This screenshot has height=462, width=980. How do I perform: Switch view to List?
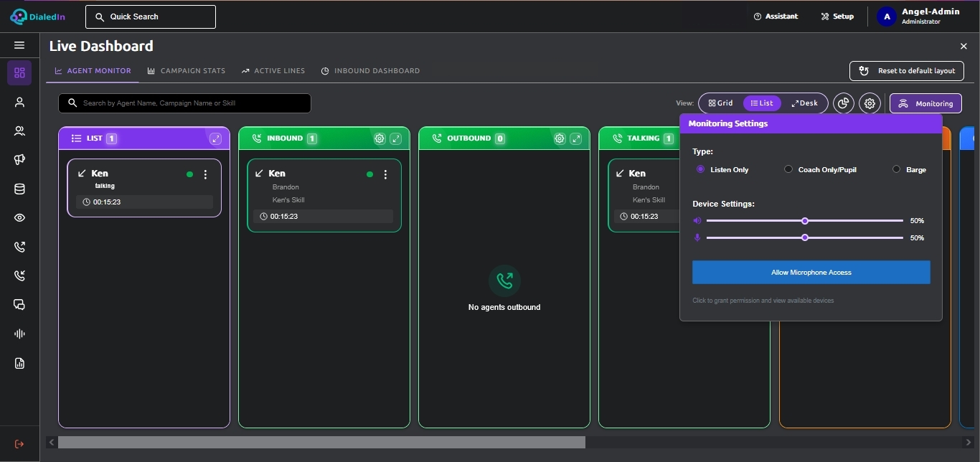(x=762, y=103)
